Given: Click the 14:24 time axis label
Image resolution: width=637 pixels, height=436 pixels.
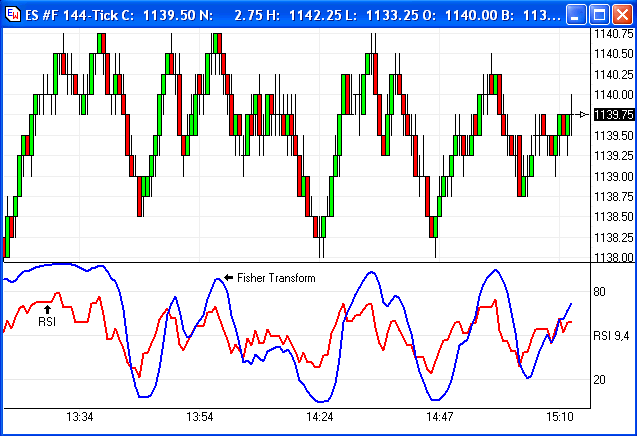Looking at the screenshot, I should (x=320, y=416).
